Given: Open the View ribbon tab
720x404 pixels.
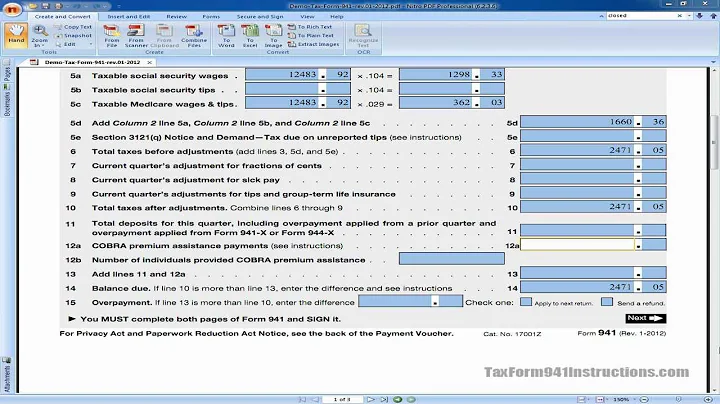Looking at the screenshot, I should (x=307, y=17).
